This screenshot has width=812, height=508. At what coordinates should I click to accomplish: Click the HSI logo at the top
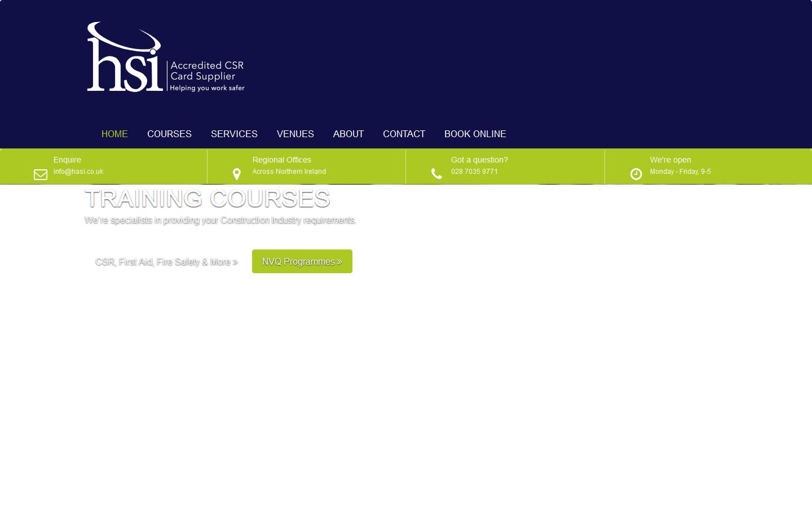(x=125, y=56)
